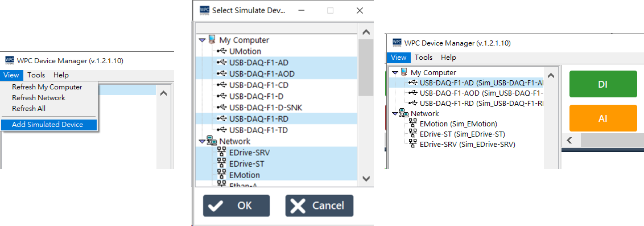This screenshot has height=226, width=644.
Task: Select USB-DAQ-F1-CD entry text
Action: tap(259, 85)
